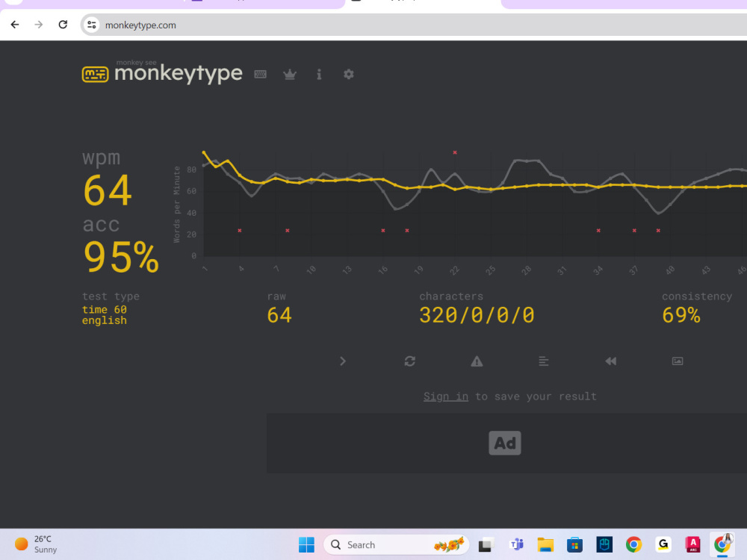Toggle the words history icon

tap(544, 361)
